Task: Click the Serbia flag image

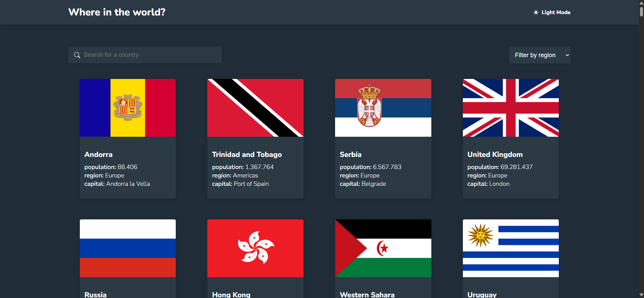Action: [383, 108]
